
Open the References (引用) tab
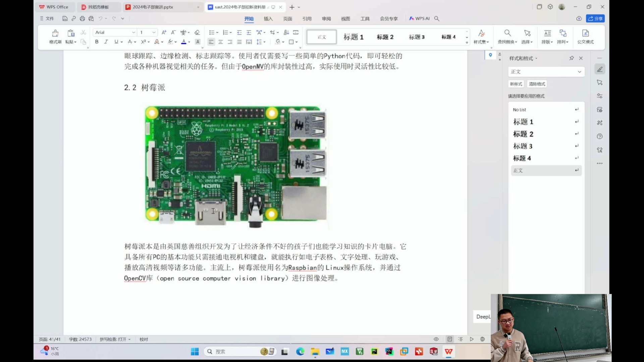tap(307, 19)
